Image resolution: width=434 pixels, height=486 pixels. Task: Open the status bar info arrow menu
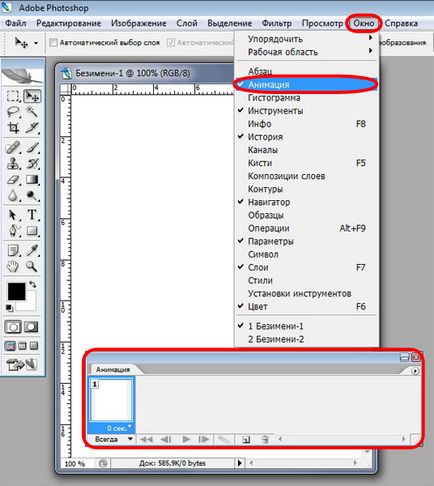pyautogui.click(x=240, y=463)
